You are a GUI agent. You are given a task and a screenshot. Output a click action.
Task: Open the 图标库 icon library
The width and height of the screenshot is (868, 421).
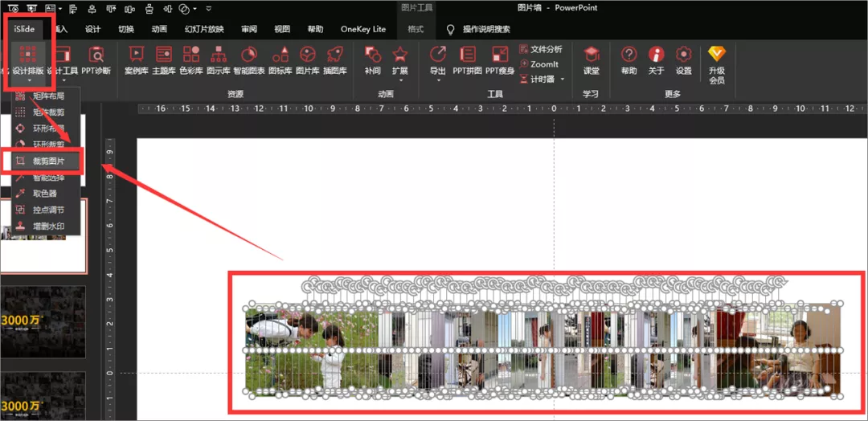click(x=280, y=61)
